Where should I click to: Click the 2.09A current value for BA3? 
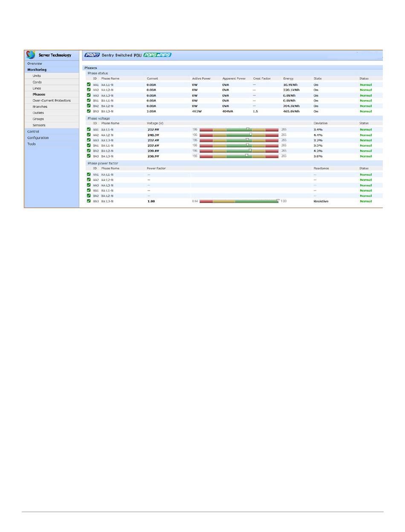click(151, 111)
